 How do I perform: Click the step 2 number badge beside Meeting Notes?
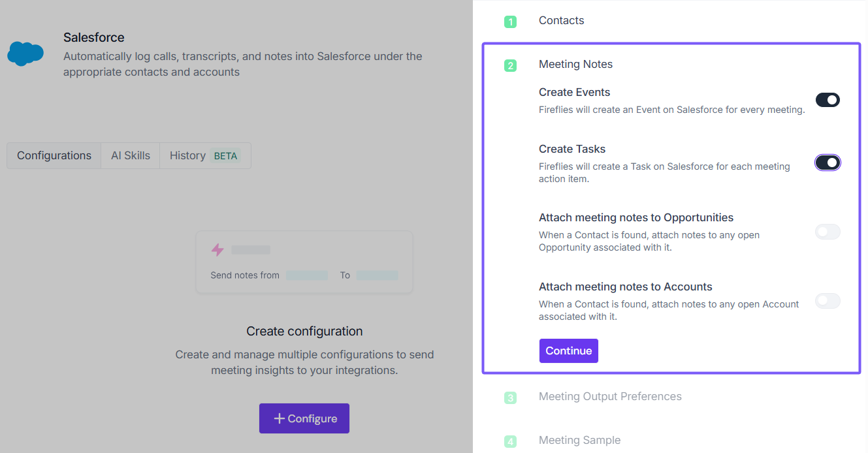[510, 65]
